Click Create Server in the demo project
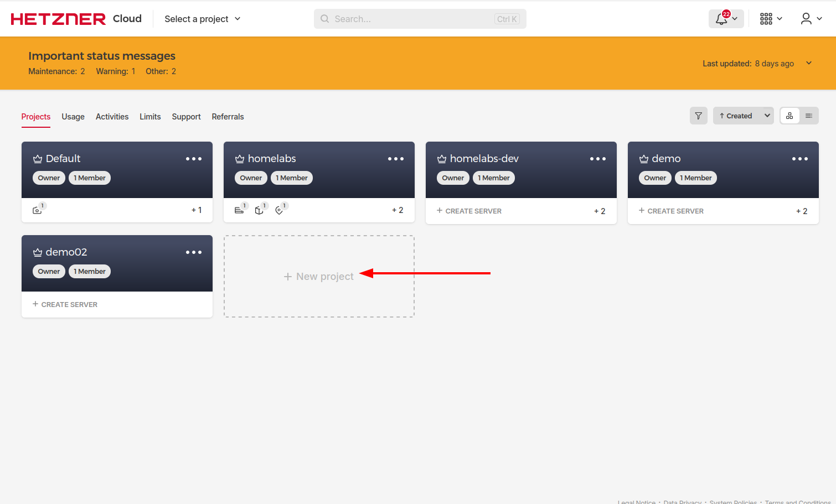Viewport: 836px width, 504px height. [x=671, y=211]
